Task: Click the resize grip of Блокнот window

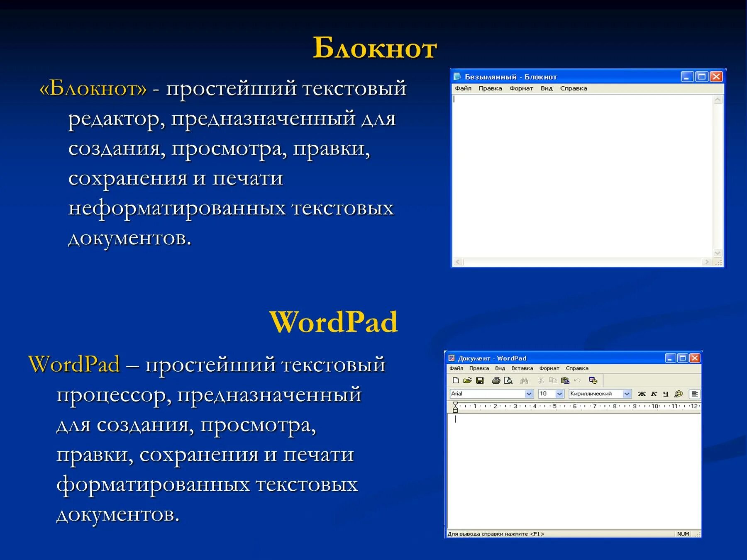Action: click(718, 262)
